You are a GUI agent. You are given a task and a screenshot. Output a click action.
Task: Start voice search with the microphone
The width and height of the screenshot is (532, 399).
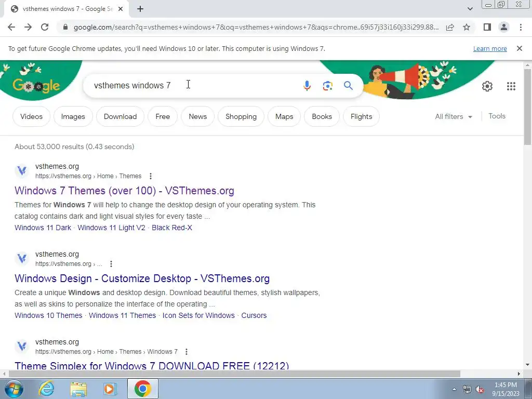307,86
